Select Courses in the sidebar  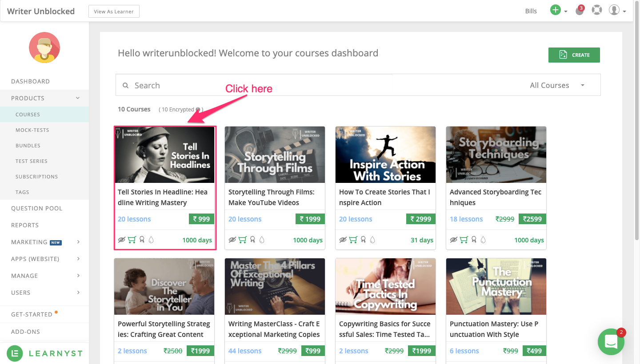44,115
